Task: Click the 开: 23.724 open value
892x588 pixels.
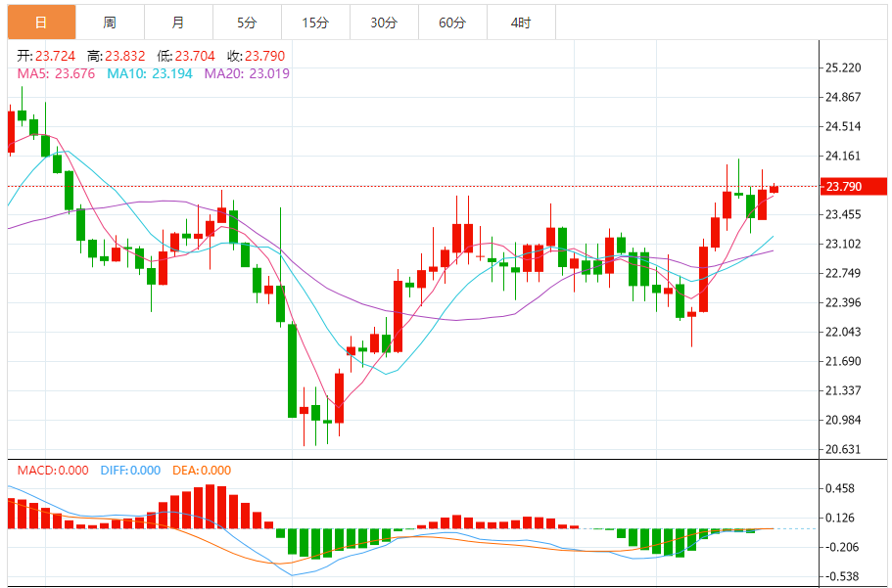Action: pyautogui.click(x=46, y=56)
